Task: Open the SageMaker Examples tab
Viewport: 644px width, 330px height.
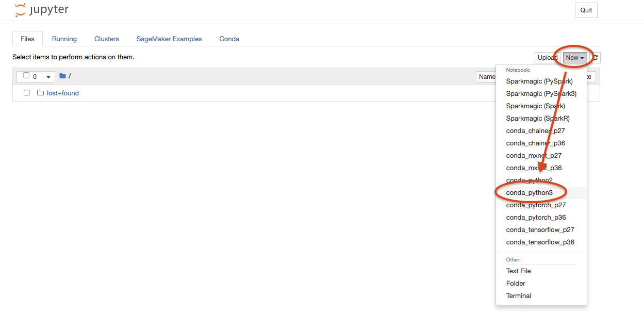Action: tap(169, 39)
